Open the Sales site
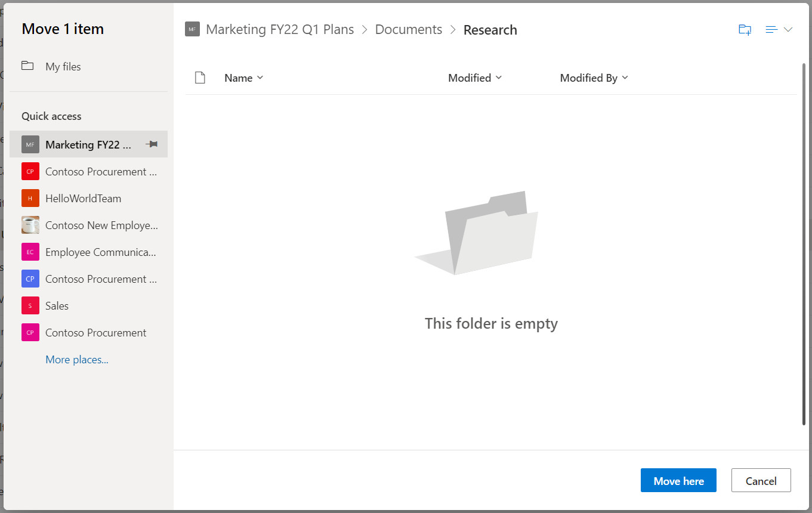Image resolution: width=812 pixels, height=513 pixels. click(57, 306)
